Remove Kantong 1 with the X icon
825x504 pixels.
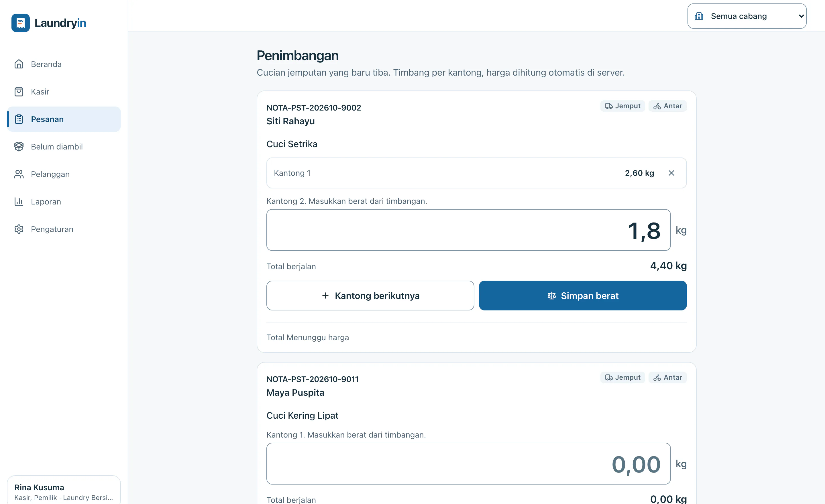click(x=671, y=173)
